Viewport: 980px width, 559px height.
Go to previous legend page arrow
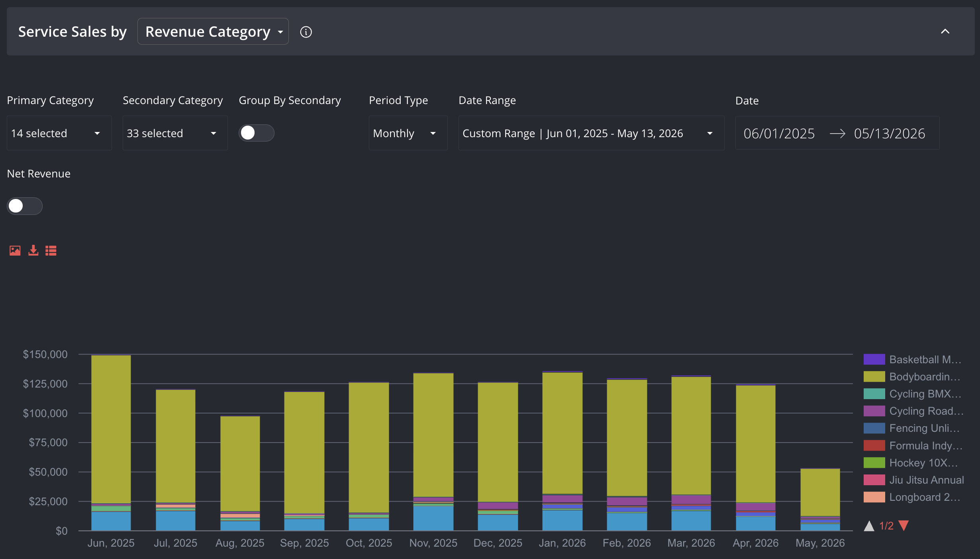pyautogui.click(x=869, y=526)
